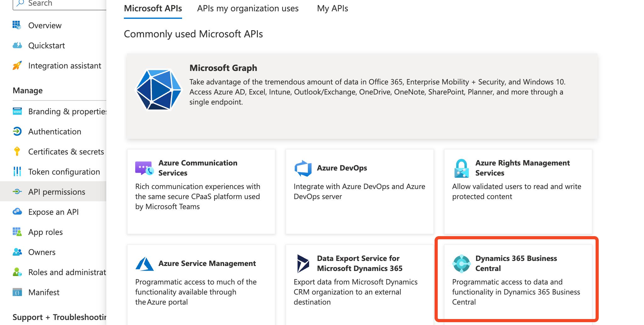Choose Azure Rights Management Services title
The image size is (644, 325).
click(x=522, y=168)
